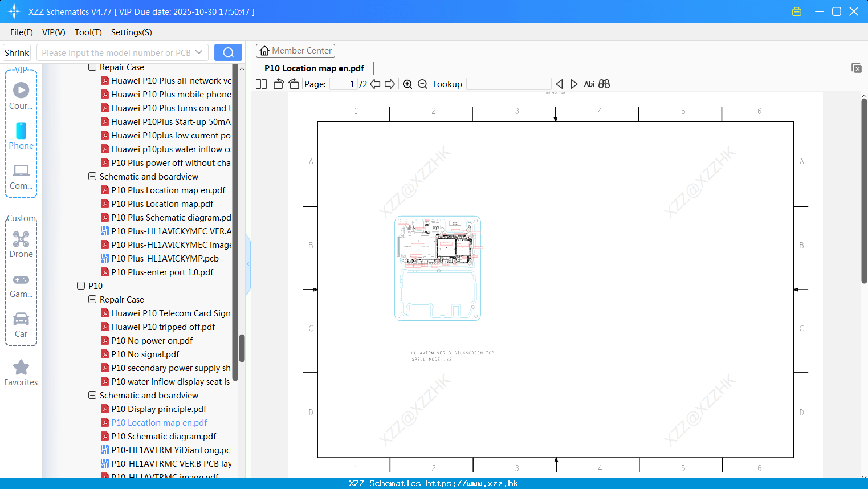
Task: Select the Computer category icon
Action: pyautogui.click(x=21, y=176)
